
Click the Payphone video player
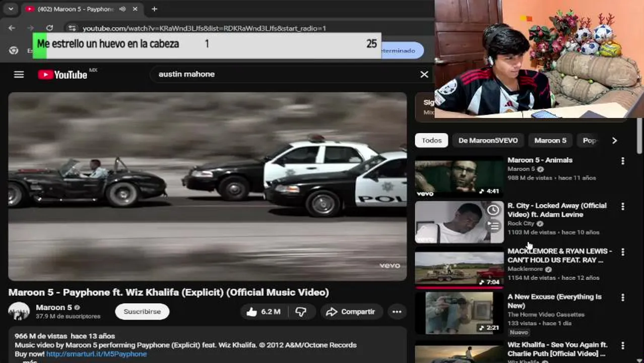(x=207, y=186)
